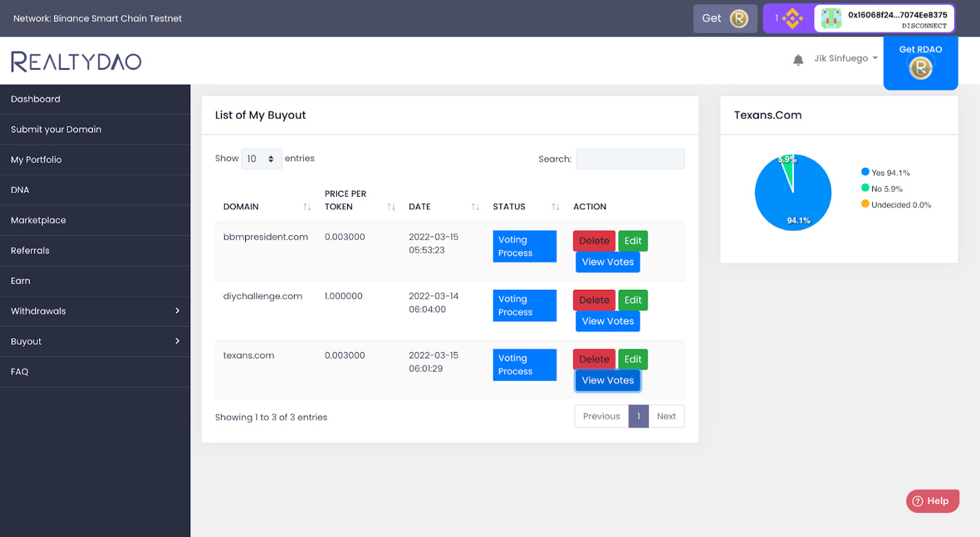This screenshot has width=980, height=537.
Task: Open FAQ in sidebar
Action: (94, 372)
